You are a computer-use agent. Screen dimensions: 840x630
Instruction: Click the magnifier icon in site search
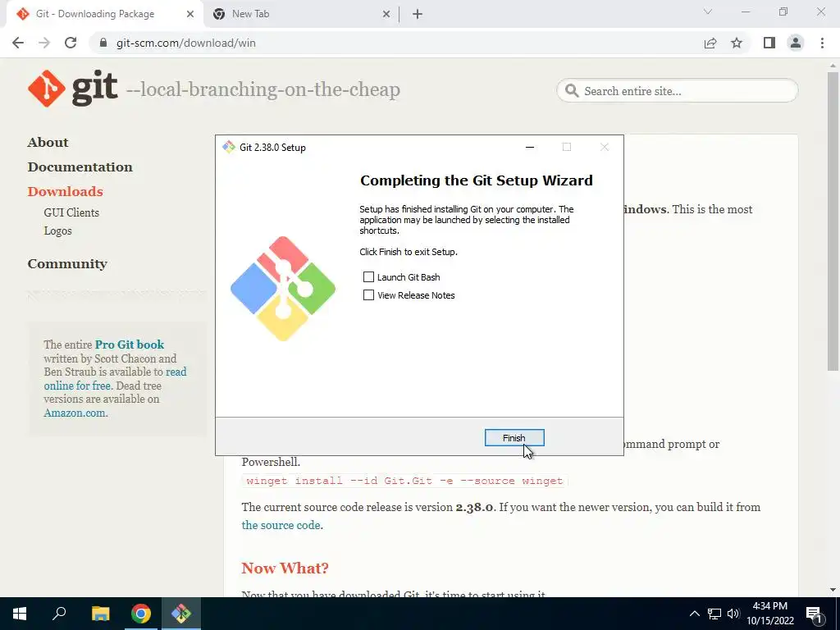click(572, 91)
